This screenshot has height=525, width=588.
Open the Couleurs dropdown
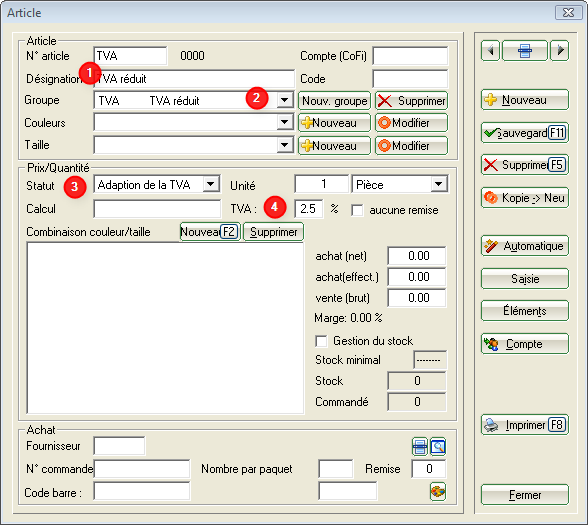coord(285,122)
